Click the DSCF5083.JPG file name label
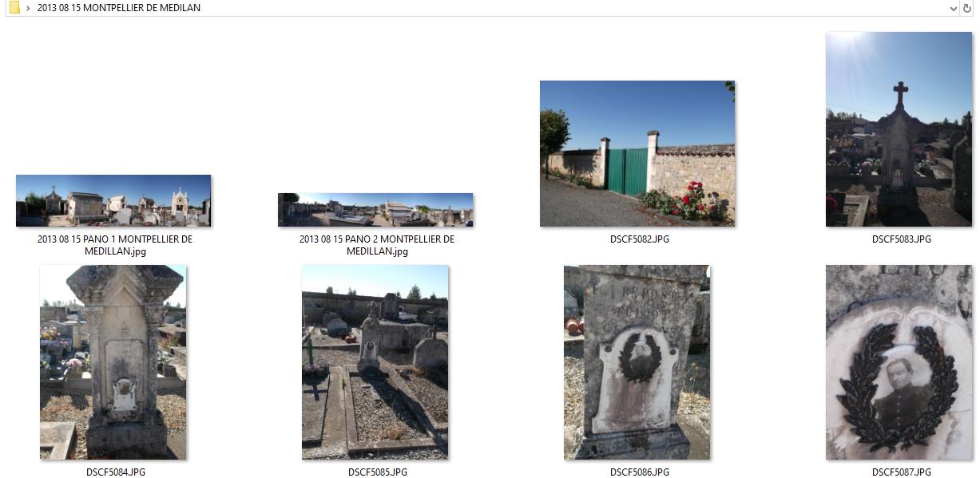 pos(902,239)
